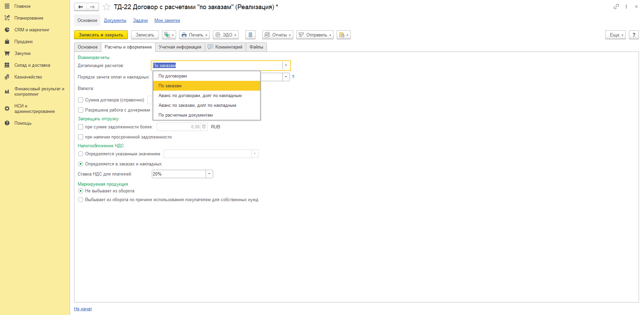The height and width of the screenshot is (315, 644).
Task: Expand Ставка НДС для платежей dropdown
Action: pos(209,174)
